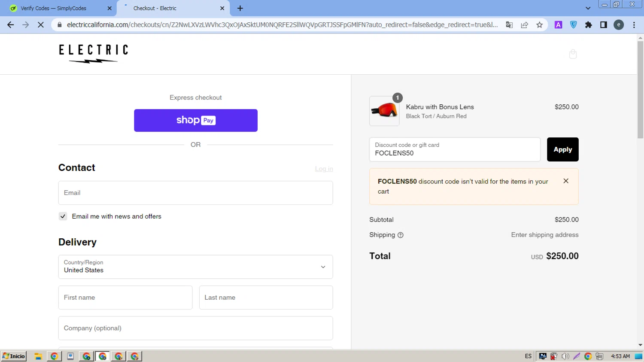Open the Extensions puzzle menu
This screenshot has width=644, height=362.
588,25
